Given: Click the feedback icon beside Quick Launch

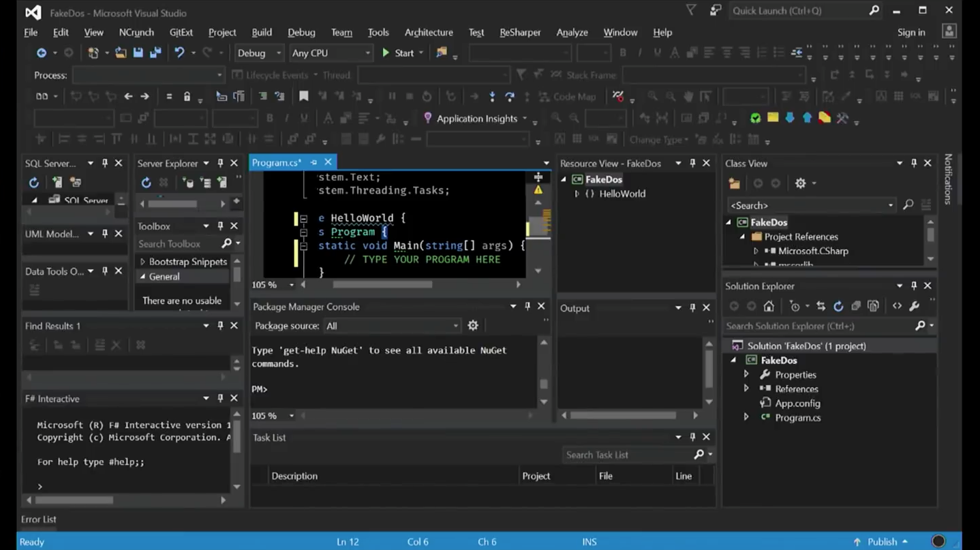Looking at the screenshot, I should tap(715, 10).
